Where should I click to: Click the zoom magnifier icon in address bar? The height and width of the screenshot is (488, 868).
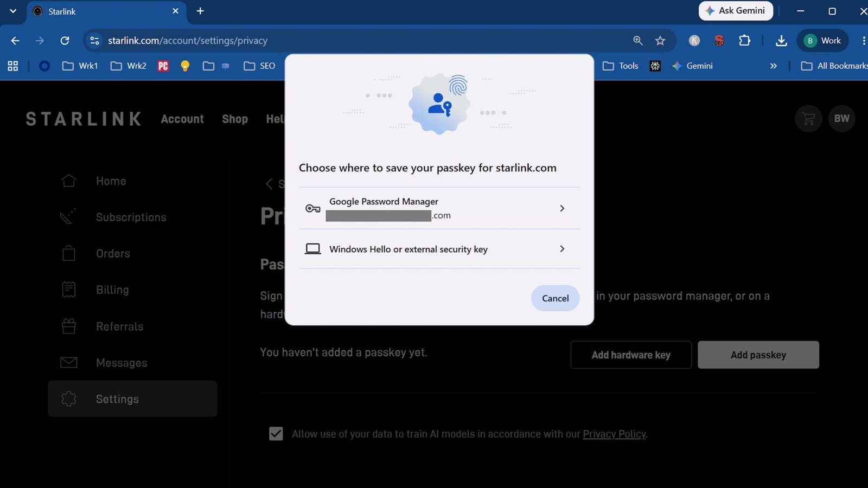click(x=638, y=41)
